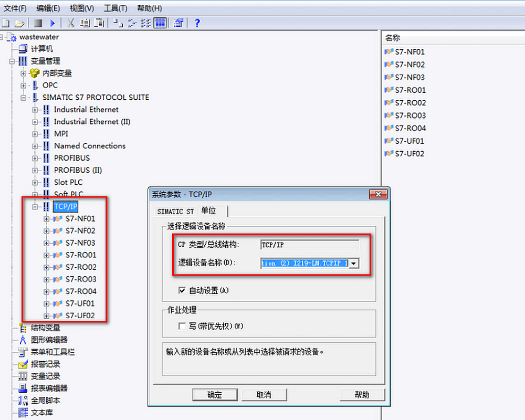This screenshot has width=525, height=420.
Task: Uncheck the 自动设置(A) checkbox
Action: coord(182,290)
